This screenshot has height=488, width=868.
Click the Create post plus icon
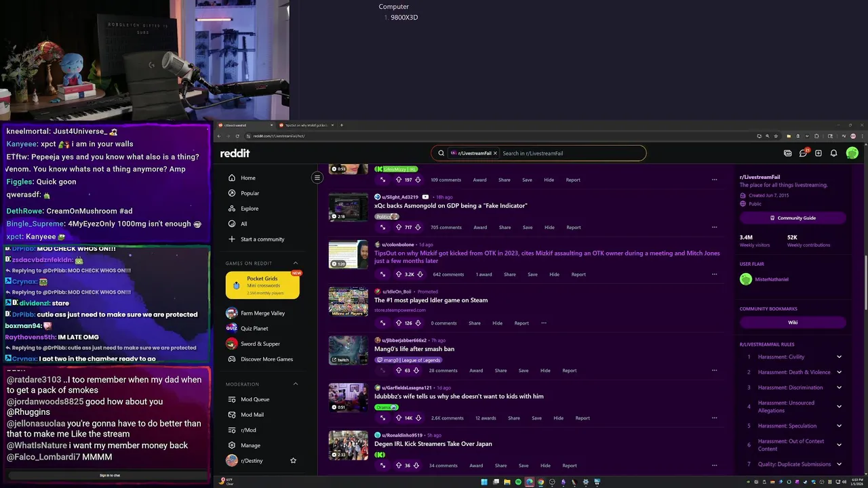point(818,153)
